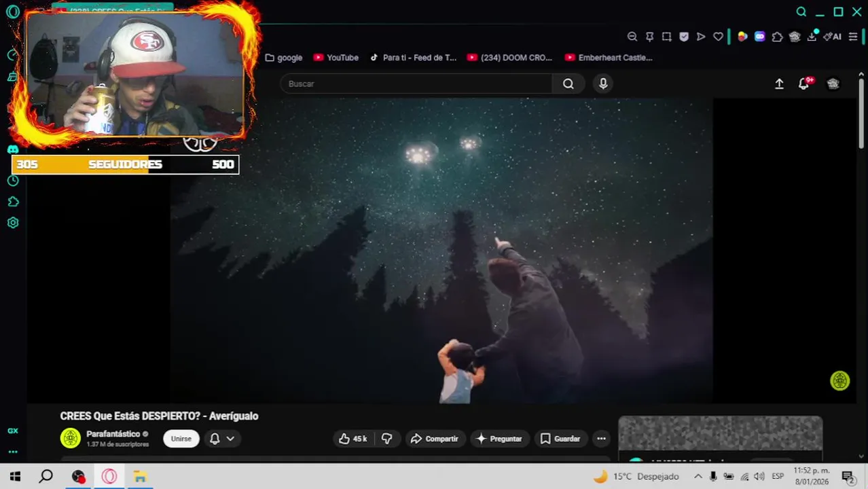Viewport: 868px width, 489px height.
Task: Click the zoom-out magnifier icon in the Opera toolbar
Action: [632, 37]
